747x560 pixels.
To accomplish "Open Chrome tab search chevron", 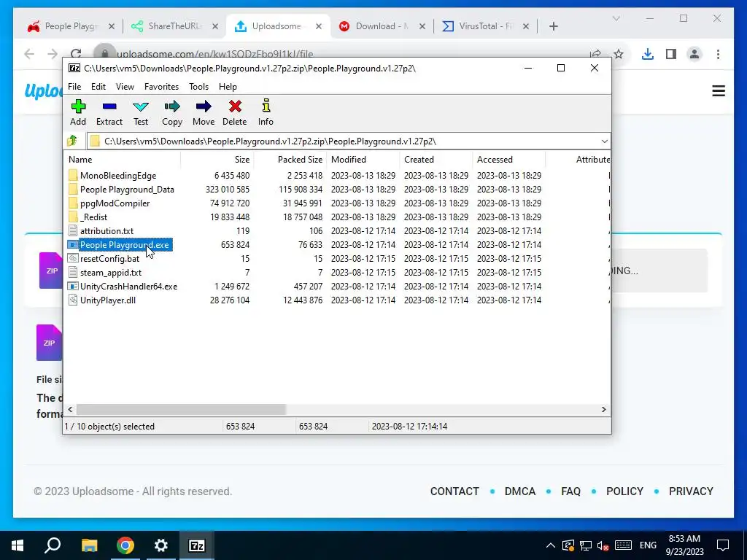I will [616, 18].
